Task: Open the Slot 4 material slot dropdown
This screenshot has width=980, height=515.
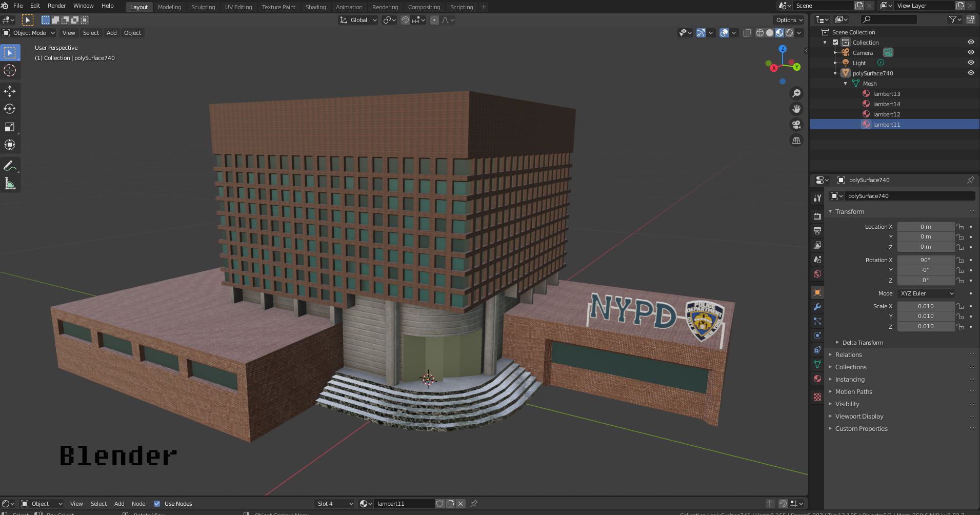Action: (335, 504)
